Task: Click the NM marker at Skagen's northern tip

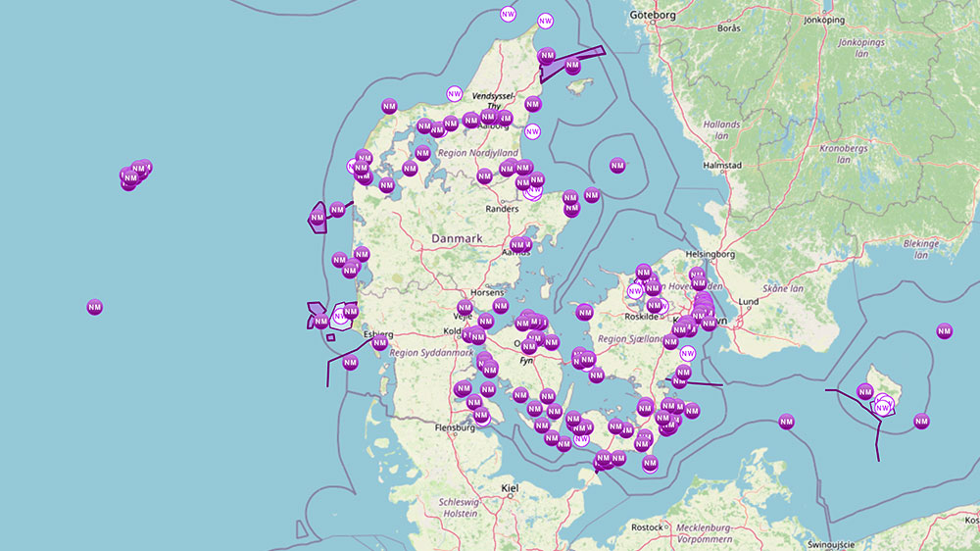Action: [547, 56]
